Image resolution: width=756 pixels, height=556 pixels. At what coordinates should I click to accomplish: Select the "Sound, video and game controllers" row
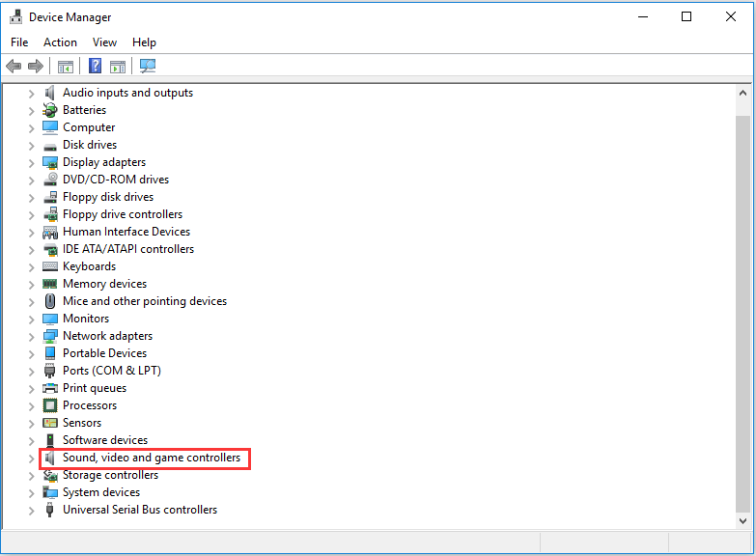coord(145,458)
